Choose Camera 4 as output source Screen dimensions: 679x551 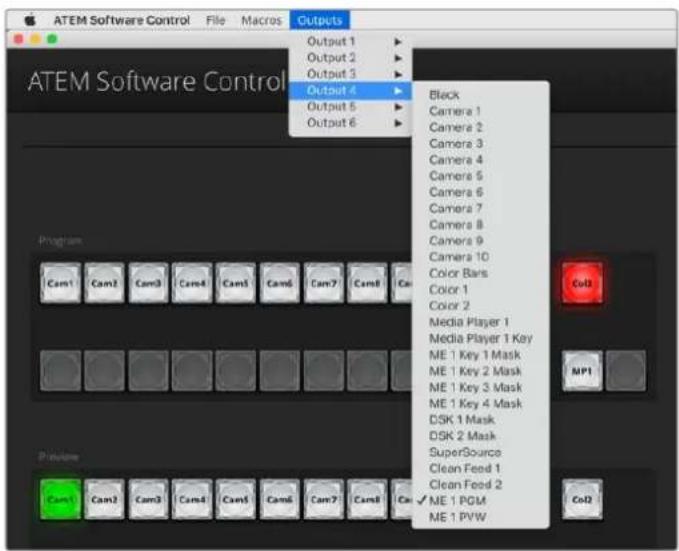click(481, 160)
